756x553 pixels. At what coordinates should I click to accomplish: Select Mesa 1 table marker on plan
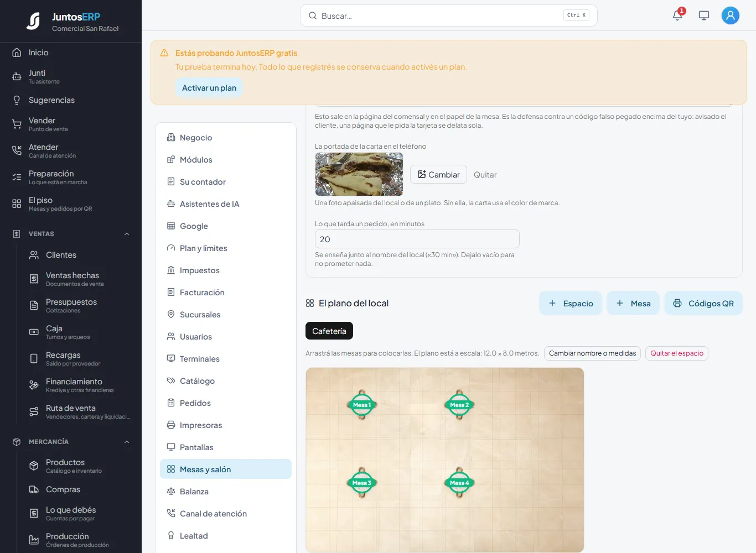(x=362, y=405)
